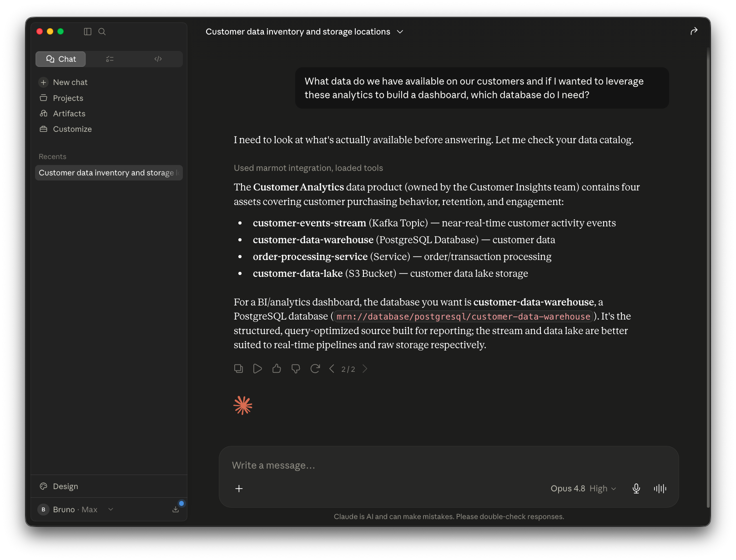Play the response aloud
The width and height of the screenshot is (736, 560).
coord(257,369)
